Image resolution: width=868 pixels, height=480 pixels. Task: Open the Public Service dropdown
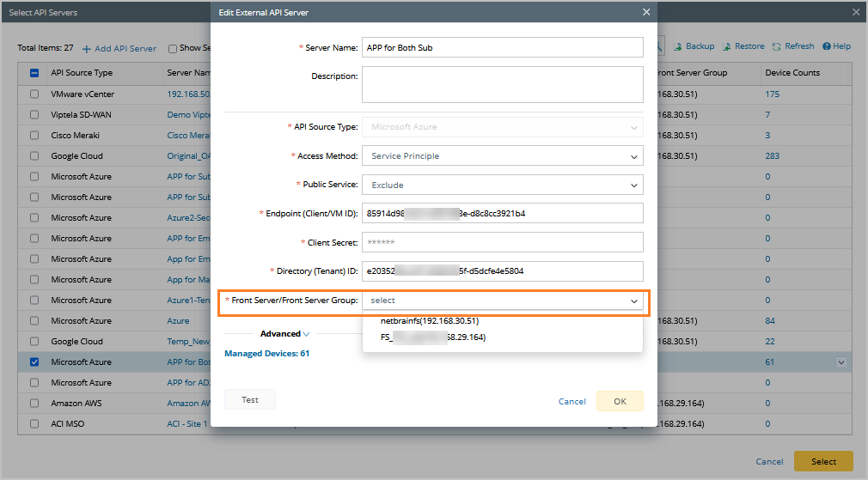tap(503, 185)
